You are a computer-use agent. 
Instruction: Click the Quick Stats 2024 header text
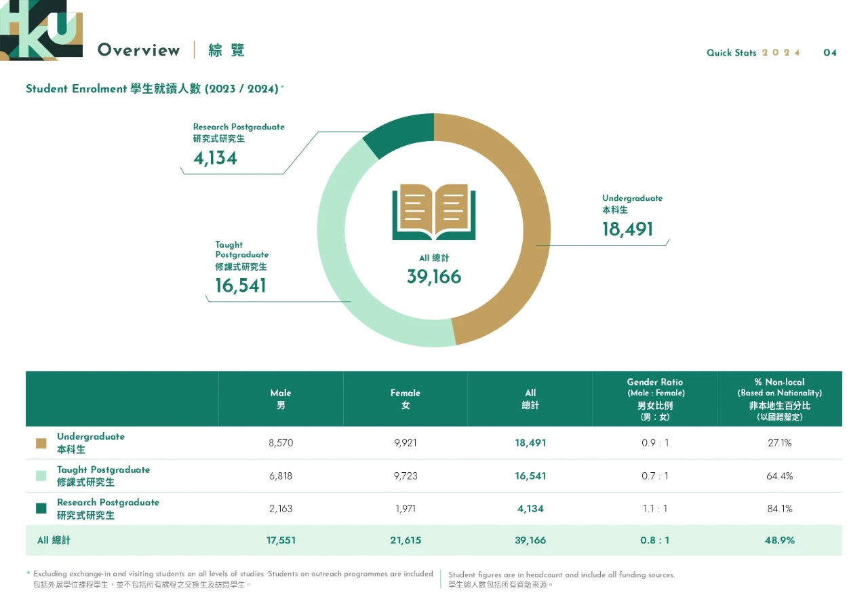(753, 53)
